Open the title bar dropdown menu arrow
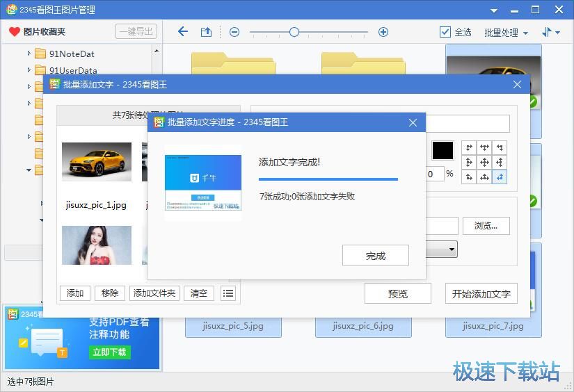 494,10
